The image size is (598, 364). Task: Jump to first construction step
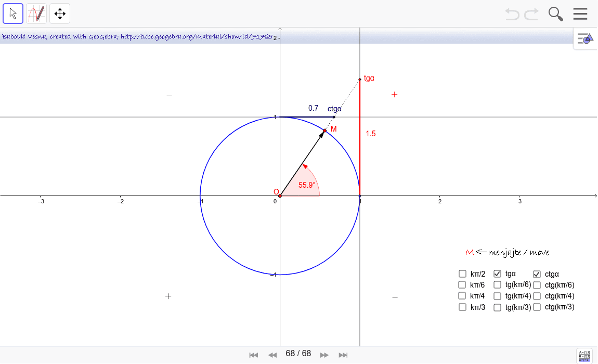pos(254,354)
